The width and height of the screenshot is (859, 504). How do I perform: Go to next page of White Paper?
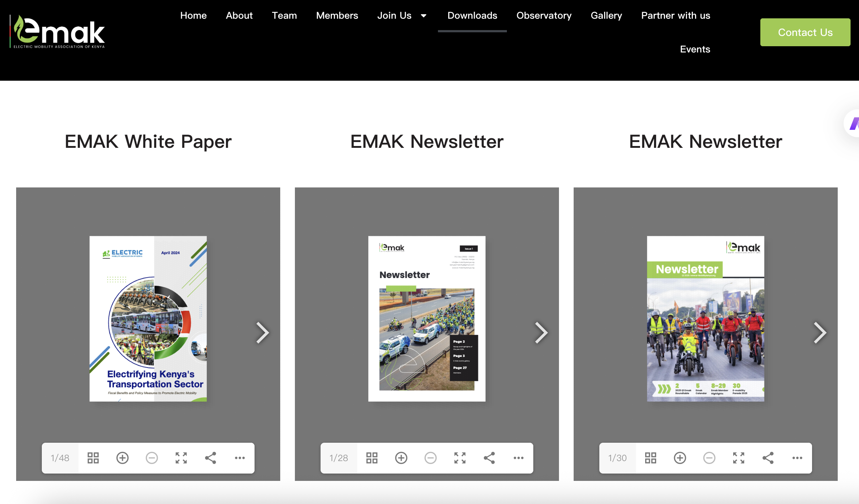(263, 333)
